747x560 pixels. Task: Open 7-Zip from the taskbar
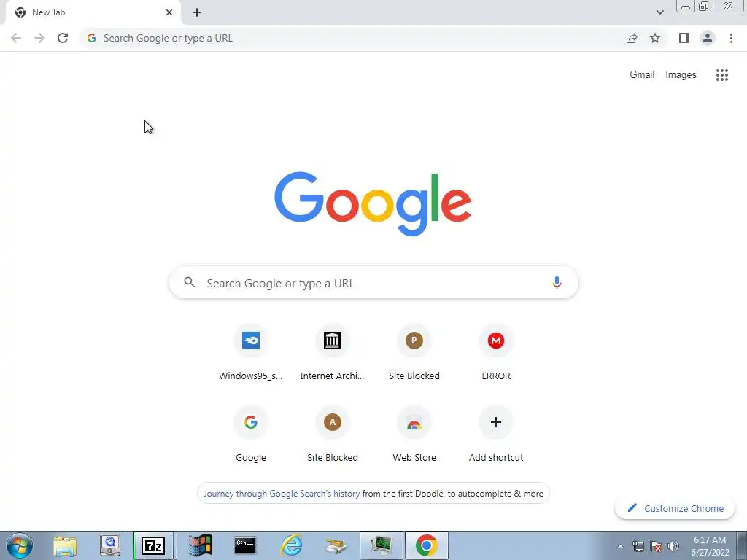tap(153, 545)
